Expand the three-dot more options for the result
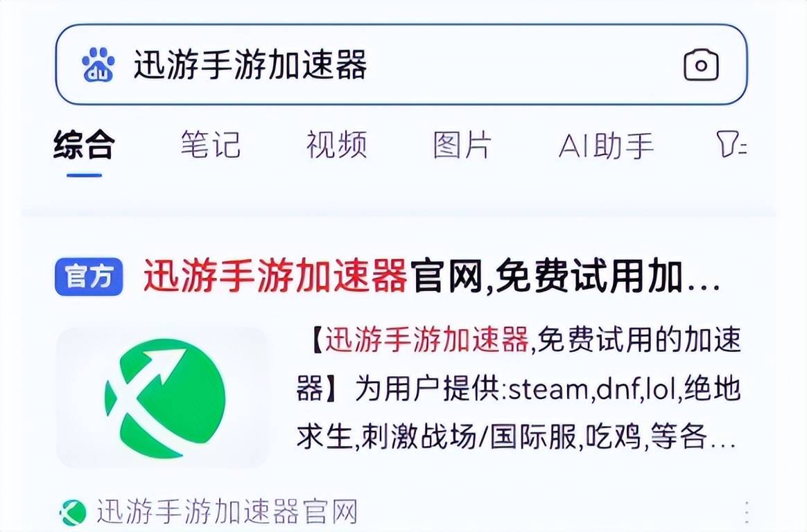Image resolution: width=807 pixels, height=532 pixels. click(746, 512)
